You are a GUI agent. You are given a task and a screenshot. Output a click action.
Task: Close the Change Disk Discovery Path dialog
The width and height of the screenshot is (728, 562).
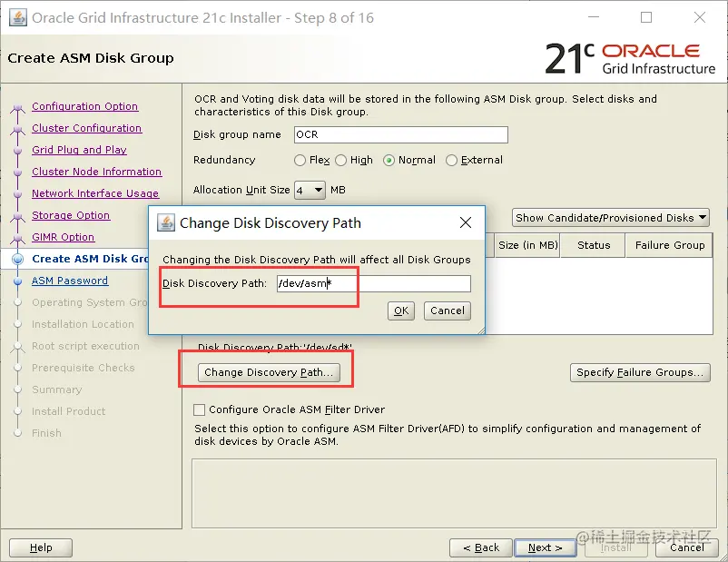pyautogui.click(x=466, y=223)
